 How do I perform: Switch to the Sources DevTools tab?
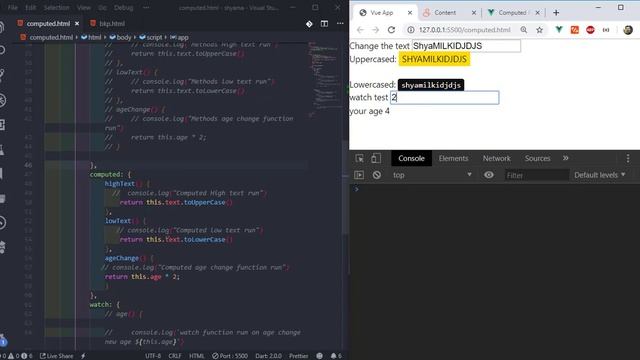[537, 158]
